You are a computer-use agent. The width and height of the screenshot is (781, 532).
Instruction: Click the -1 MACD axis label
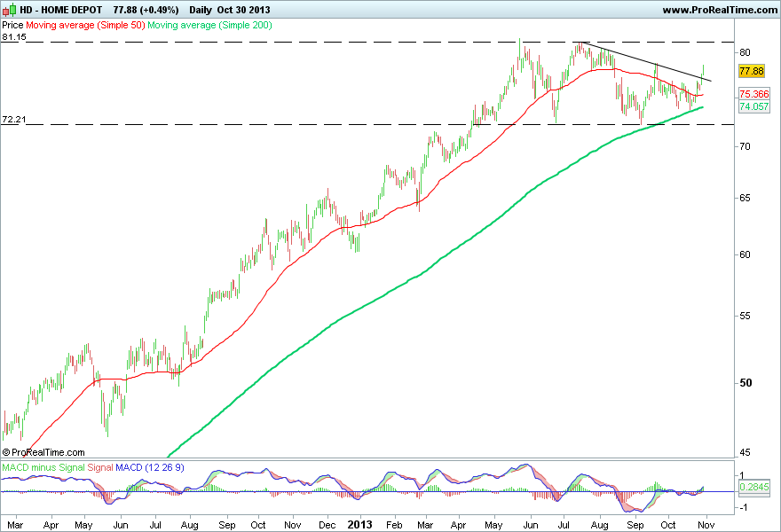pyautogui.click(x=744, y=507)
